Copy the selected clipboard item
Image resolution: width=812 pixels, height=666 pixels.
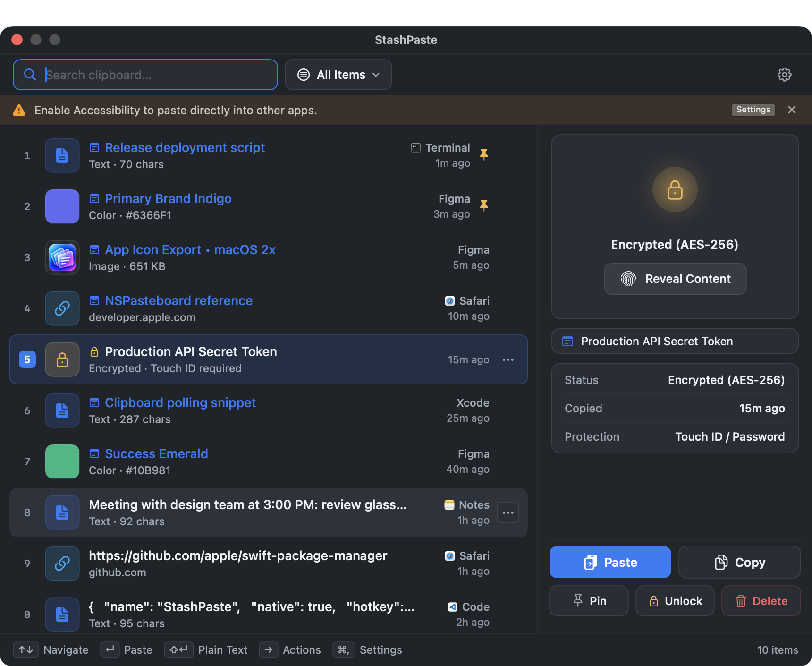coord(739,562)
